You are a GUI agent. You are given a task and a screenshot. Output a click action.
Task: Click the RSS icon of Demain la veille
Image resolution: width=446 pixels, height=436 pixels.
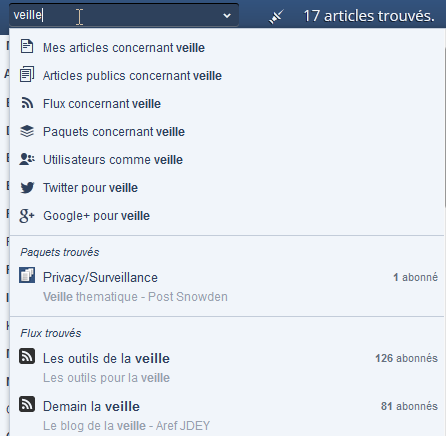[x=27, y=404]
